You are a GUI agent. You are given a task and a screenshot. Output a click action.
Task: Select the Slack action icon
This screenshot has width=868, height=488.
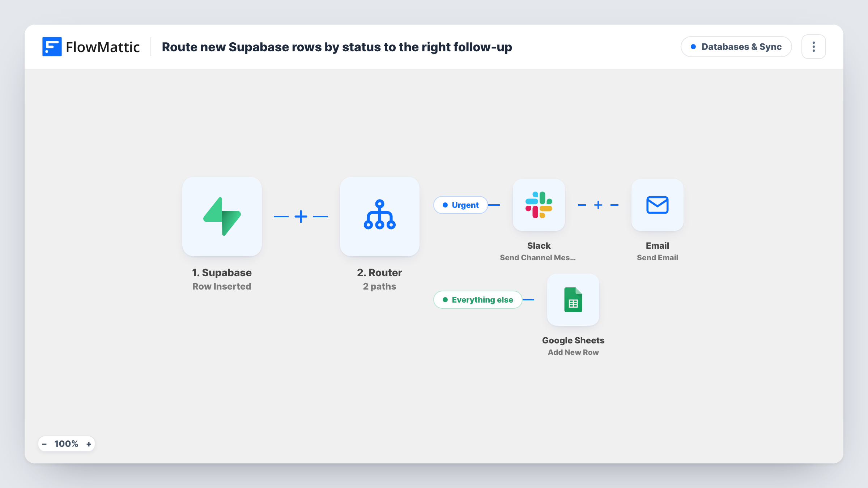click(x=539, y=205)
